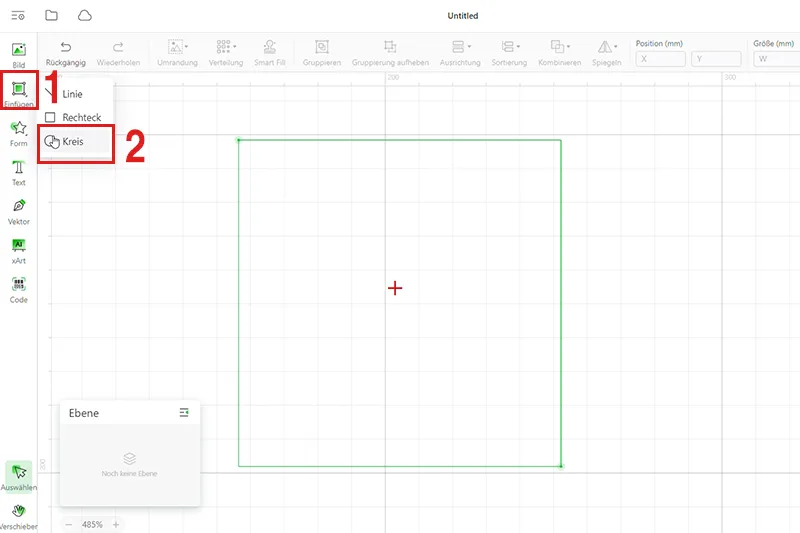The height and width of the screenshot is (533, 800).
Task: Open the Sortierung ordering dropdown
Action: click(509, 54)
